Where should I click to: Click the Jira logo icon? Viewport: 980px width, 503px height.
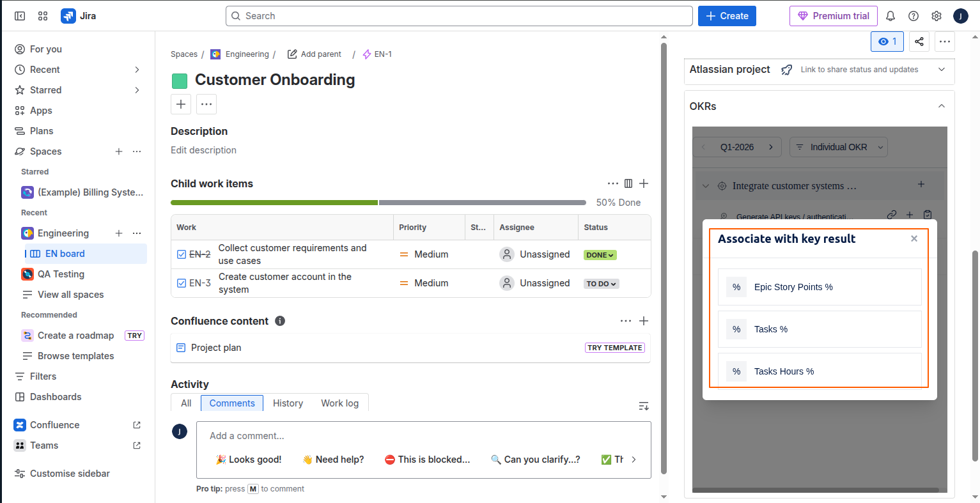click(68, 16)
